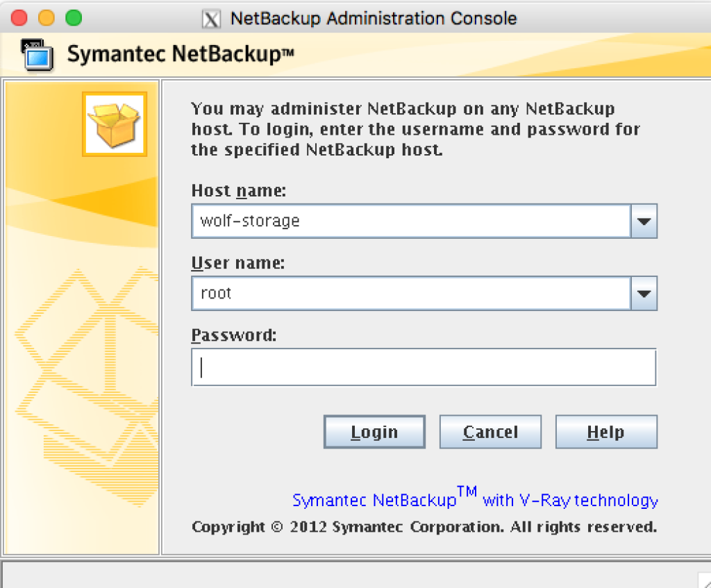Click the copyright notice text
The height and width of the screenshot is (588, 711).
[x=424, y=526]
